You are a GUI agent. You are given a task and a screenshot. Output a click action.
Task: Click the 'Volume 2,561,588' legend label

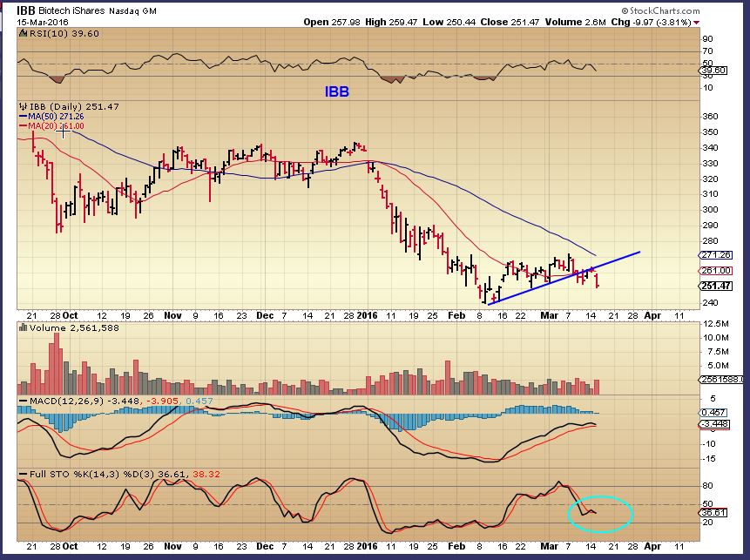pos(74,327)
